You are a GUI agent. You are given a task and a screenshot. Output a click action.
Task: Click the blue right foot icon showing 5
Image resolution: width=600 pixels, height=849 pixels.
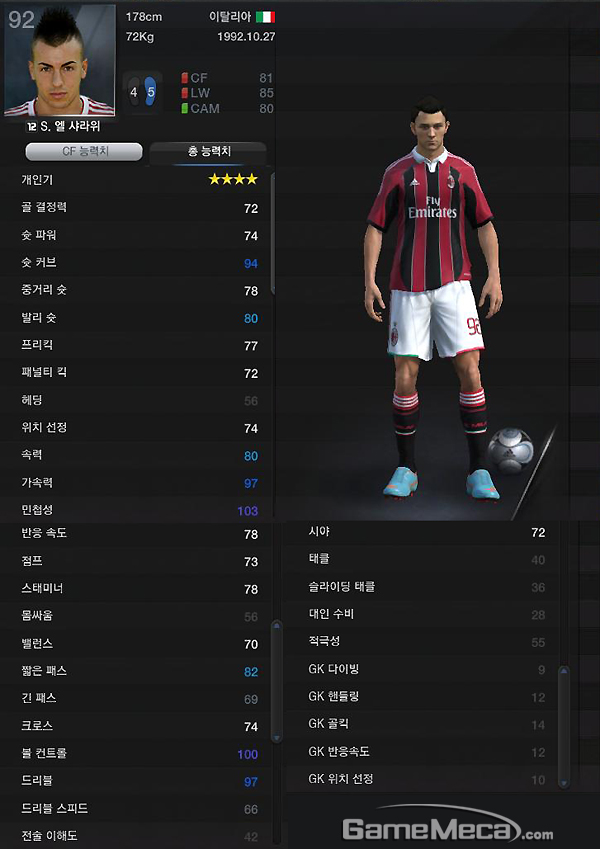coord(151,92)
